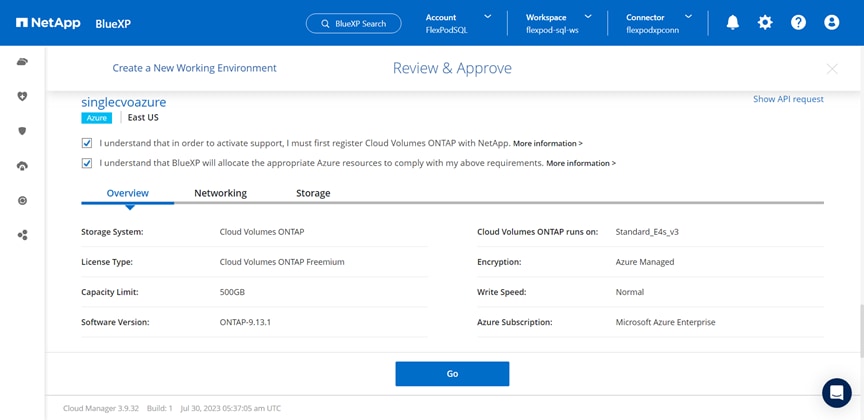Click Create a New Working Environment link

(195, 68)
